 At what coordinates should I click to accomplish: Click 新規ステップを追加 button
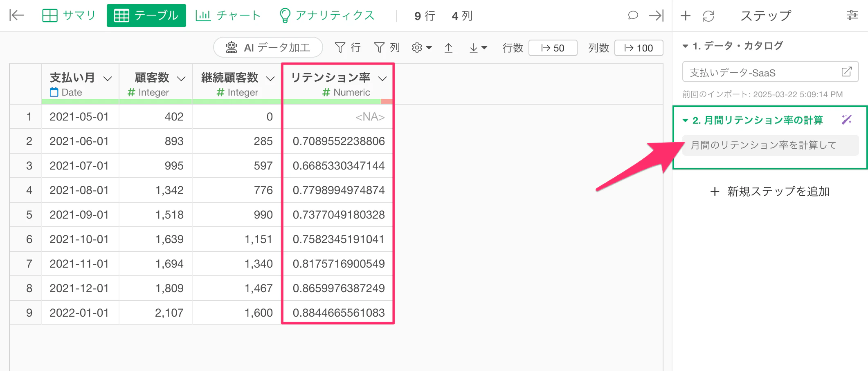(770, 191)
